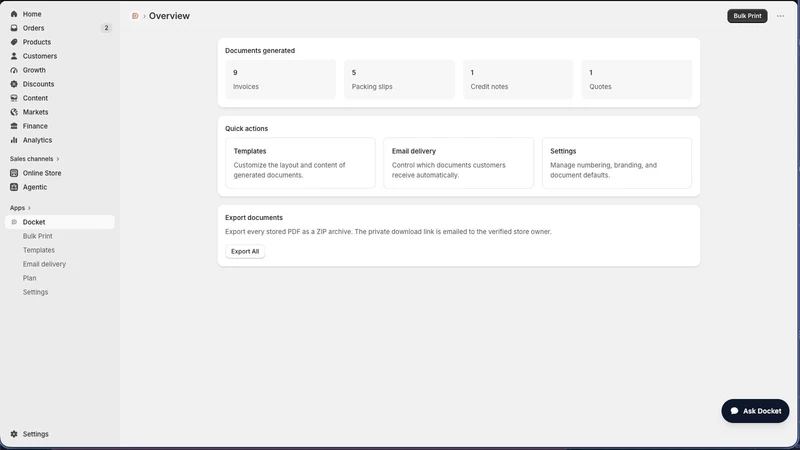Viewport: 800px width, 450px height.
Task: Go to Customers page
Action: tap(60, 56)
